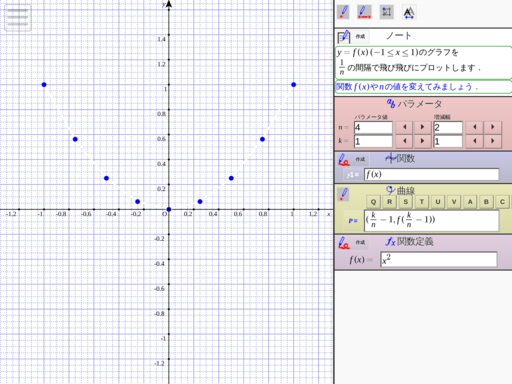Select the A curve tab

470,202
